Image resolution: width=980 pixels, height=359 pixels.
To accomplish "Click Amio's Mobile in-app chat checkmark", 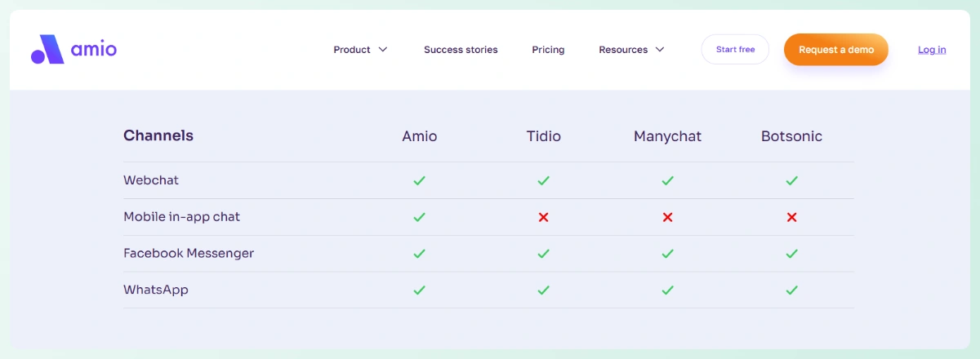I will coord(419,217).
